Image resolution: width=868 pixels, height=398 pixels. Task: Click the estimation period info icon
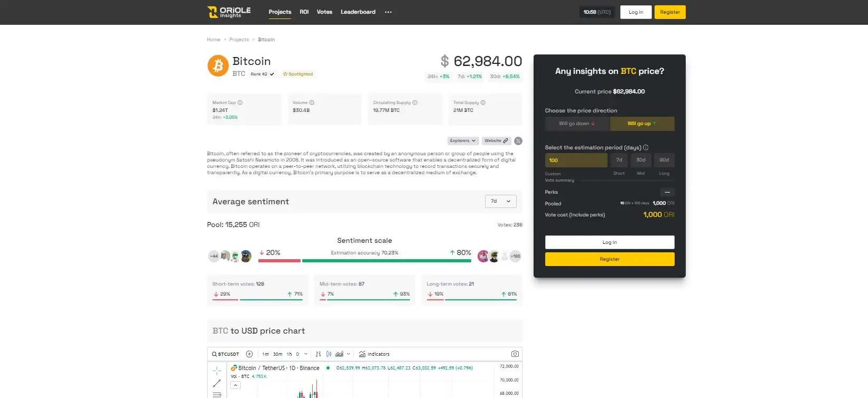click(x=646, y=148)
